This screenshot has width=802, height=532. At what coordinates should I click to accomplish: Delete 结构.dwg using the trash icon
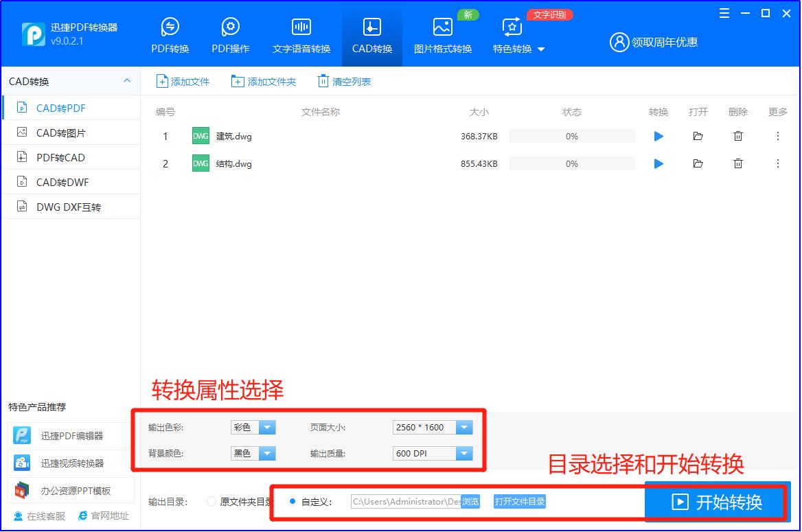click(x=737, y=163)
